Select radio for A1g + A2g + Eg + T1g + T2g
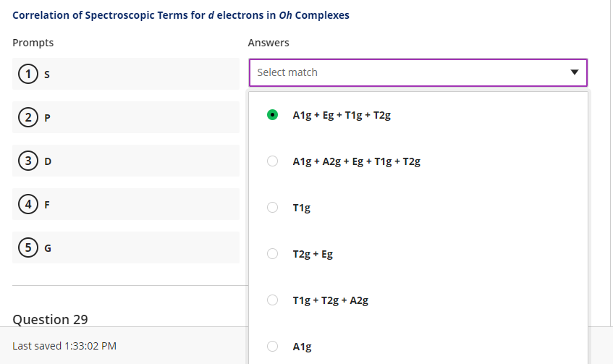This screenshot has width=613, height=364. (273, 161)
